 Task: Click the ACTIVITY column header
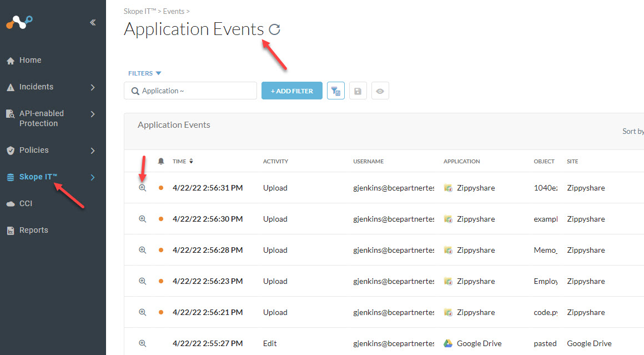point(275,161)
